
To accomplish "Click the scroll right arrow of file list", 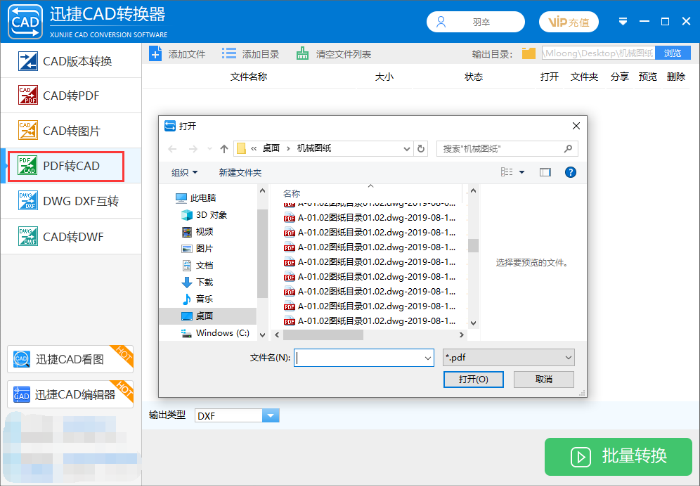I will [x=461, y=334].
